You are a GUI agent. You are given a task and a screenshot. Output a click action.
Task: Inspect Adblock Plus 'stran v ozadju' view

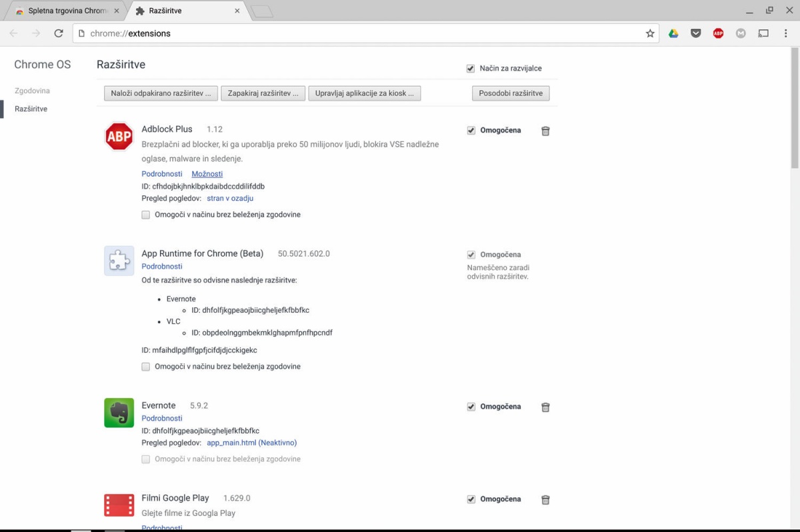pyautogui.click(x=230, y=198)
